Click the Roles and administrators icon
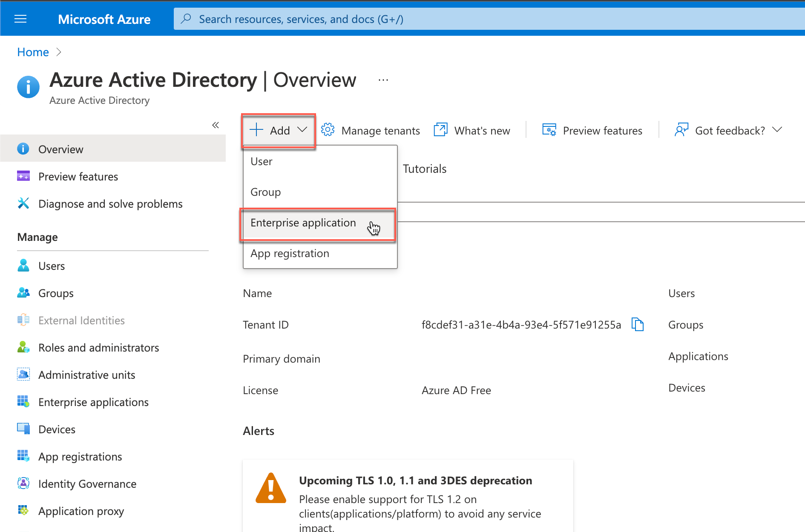The width and height of the screenshot is (805, 532). pos(23,347)
